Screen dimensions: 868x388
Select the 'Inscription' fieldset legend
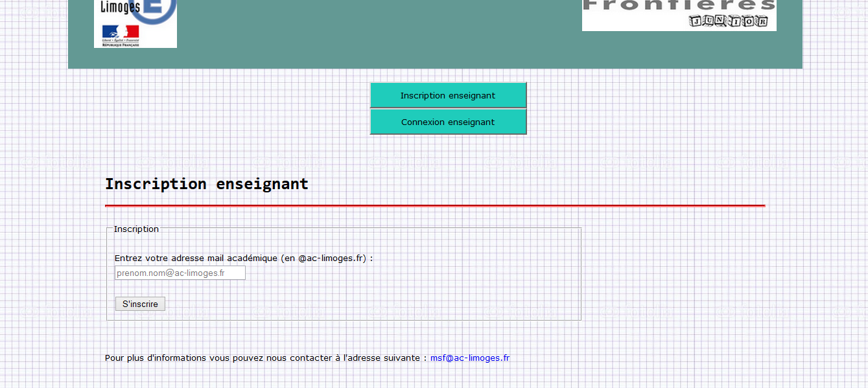point(136,229)
